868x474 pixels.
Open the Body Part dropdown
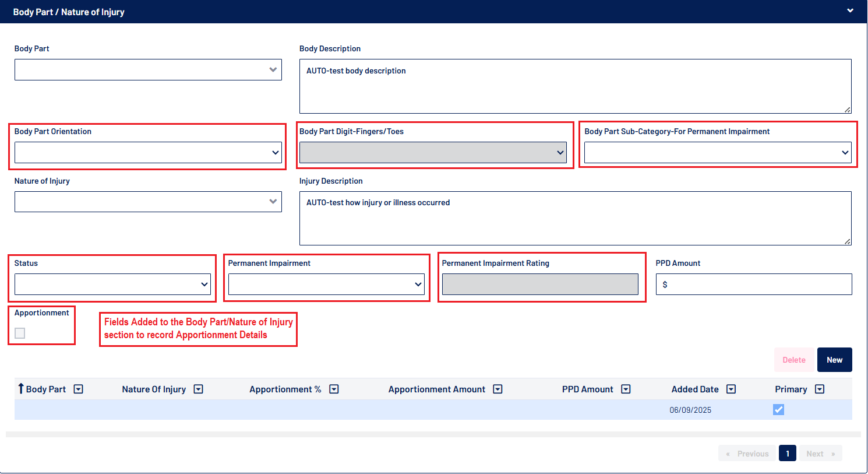148,70
